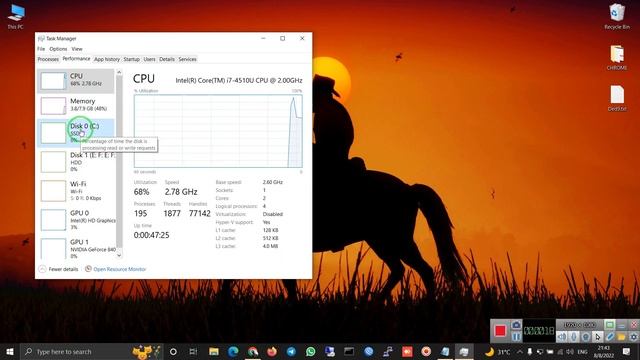This screenshot has width=640, height=360.
Task: Switch to the Details tab
Action: 167,59
